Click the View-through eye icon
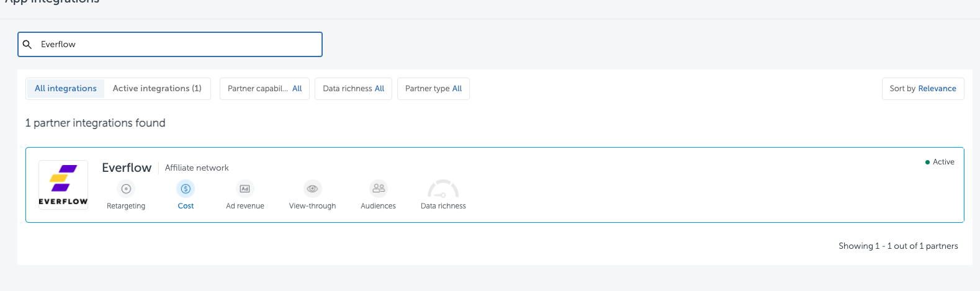The image size is (980, 291). (312, 189)
